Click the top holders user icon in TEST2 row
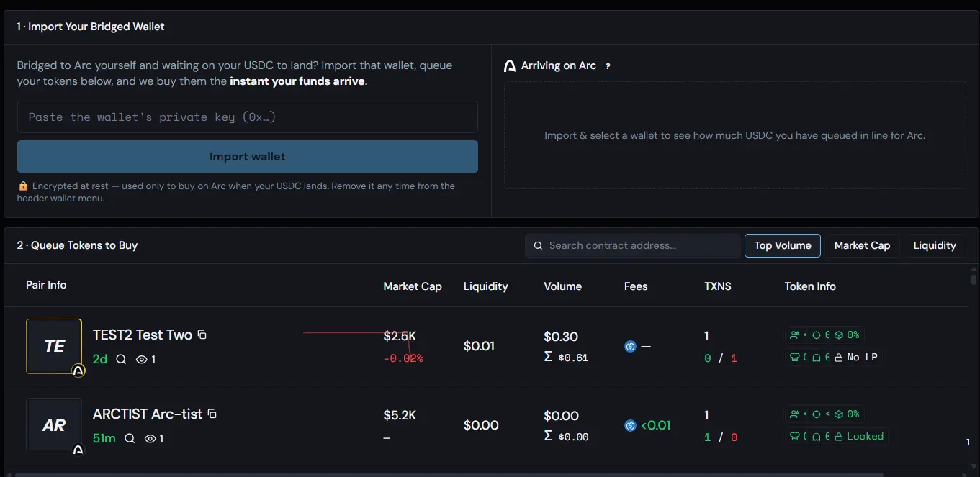This screenshot has width=980, height=477. point(794,335)
